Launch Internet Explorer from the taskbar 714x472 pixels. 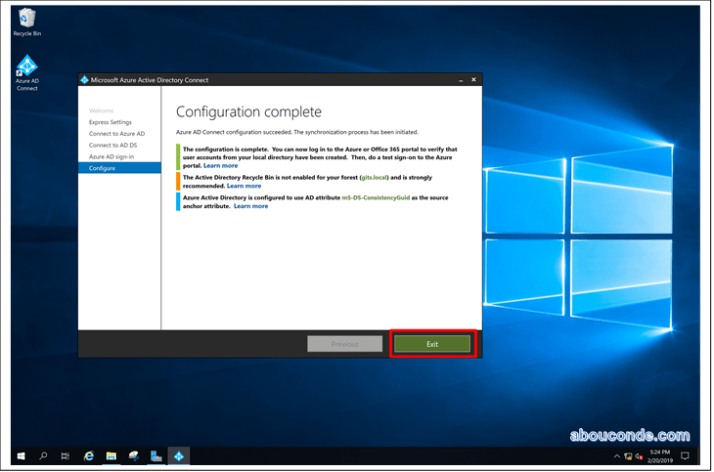(x=89, y=456)
